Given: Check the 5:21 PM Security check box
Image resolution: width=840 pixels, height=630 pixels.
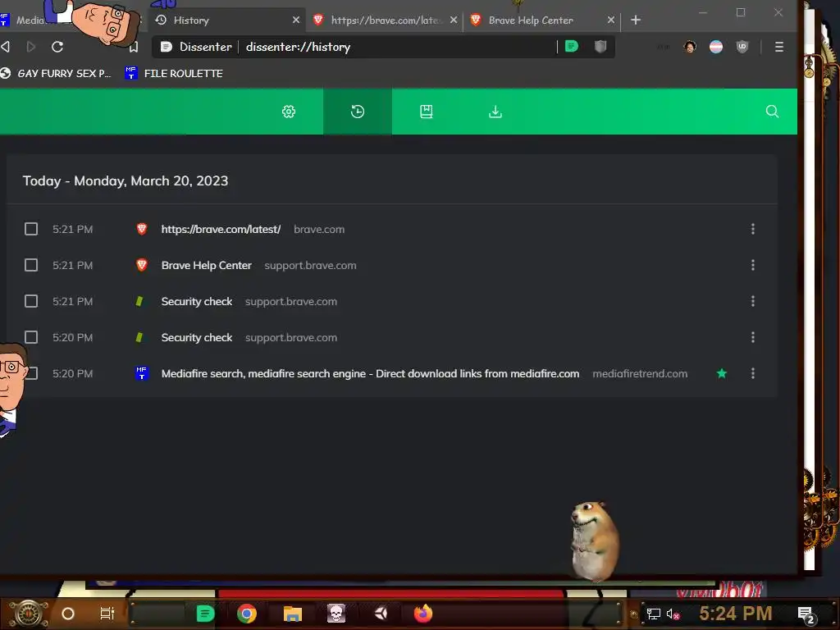Looking at the screenshot, I should tap(31, 301).
